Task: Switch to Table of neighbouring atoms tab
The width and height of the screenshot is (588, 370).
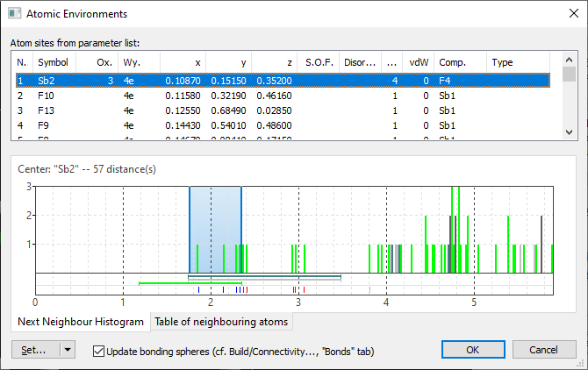Action: tap(221, 322)
